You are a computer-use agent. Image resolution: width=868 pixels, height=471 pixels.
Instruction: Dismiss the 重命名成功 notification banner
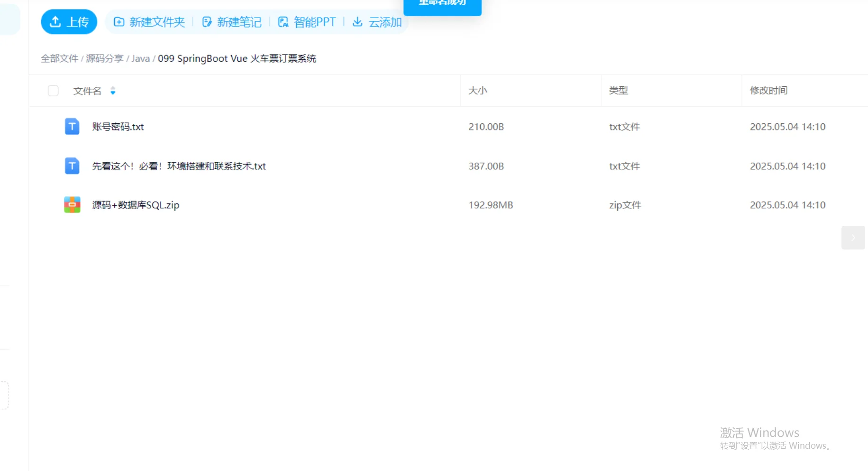pyautogui.click(x=442, y=4)
